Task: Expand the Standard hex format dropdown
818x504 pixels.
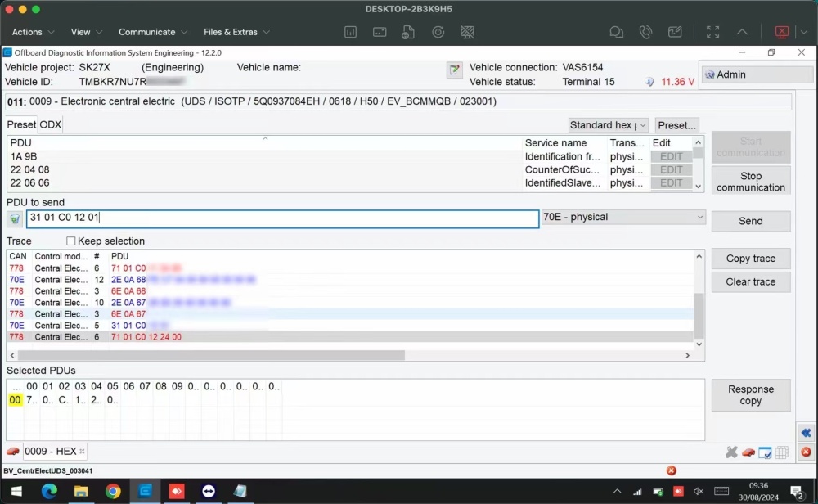Action: point(608,125)
